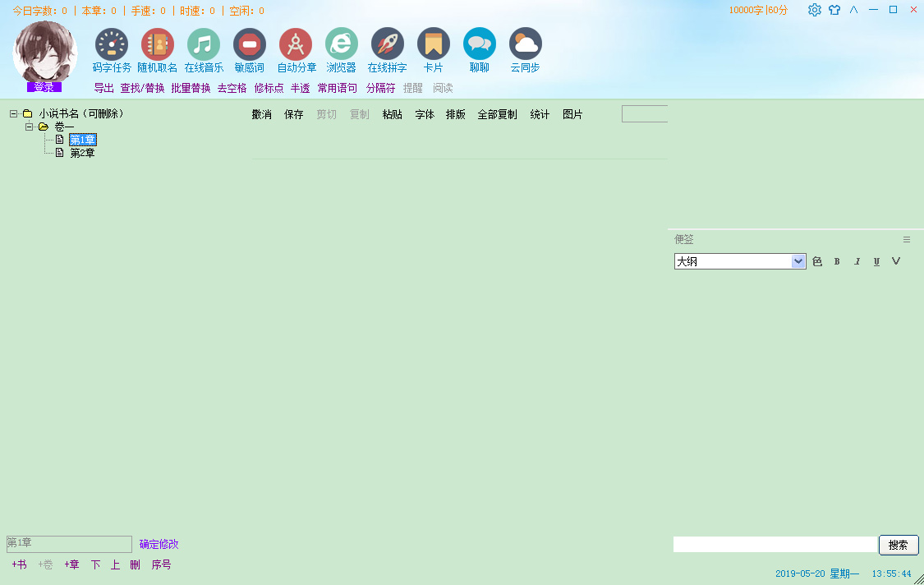Viewport: 924px width, 585px height.
Task: Run 自动分章 auto chapter split
Action: pyautogui.click(x=296, y=51)
